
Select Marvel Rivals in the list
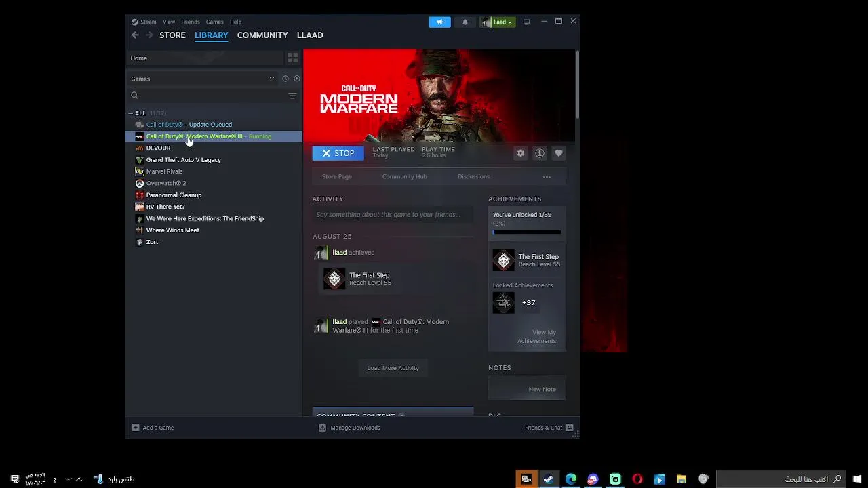coord(214,171)
